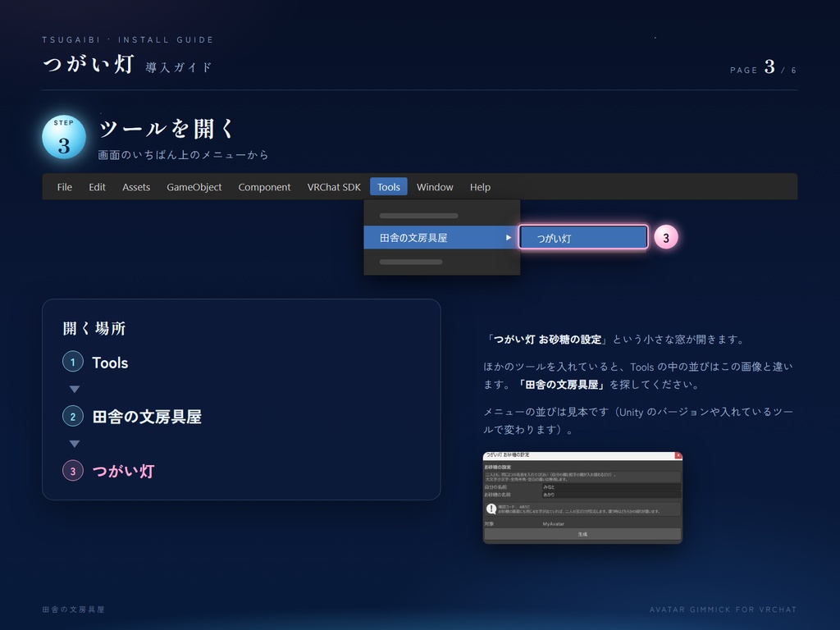Open the GameObject menu
This screenshot has height=630, width=840.
[x=194, y=187]
